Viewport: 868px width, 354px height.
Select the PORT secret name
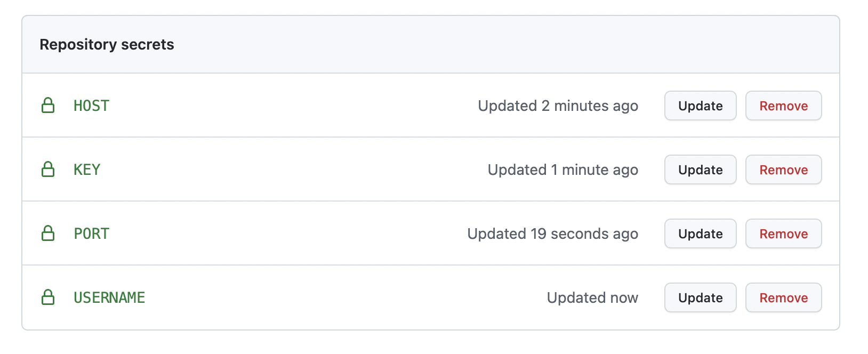(x=91, y=234)
